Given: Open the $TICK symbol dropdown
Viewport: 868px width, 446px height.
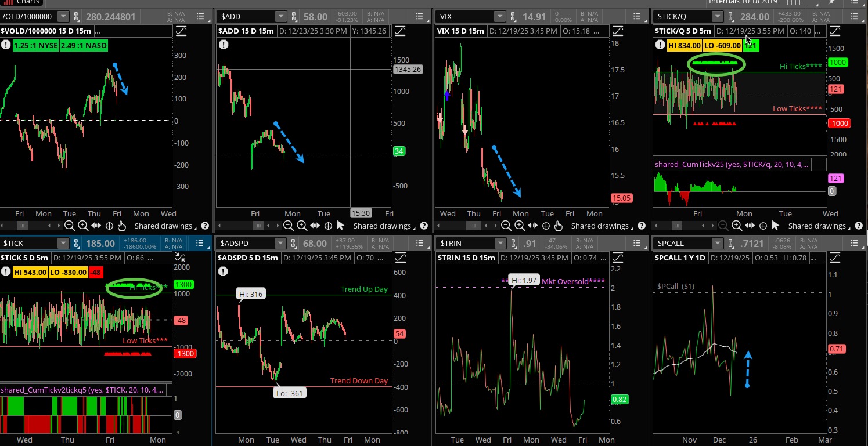Looking at the screenshot, I should pyautogui.click(x=63, y=244).
